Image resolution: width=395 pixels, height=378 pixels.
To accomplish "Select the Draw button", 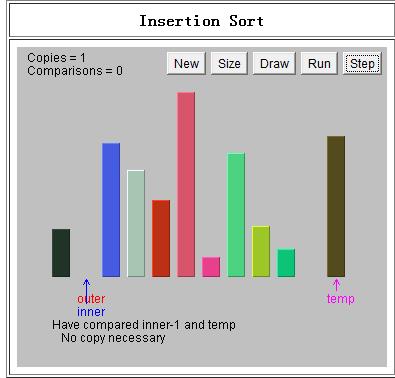I will click(x=274, y=63).
